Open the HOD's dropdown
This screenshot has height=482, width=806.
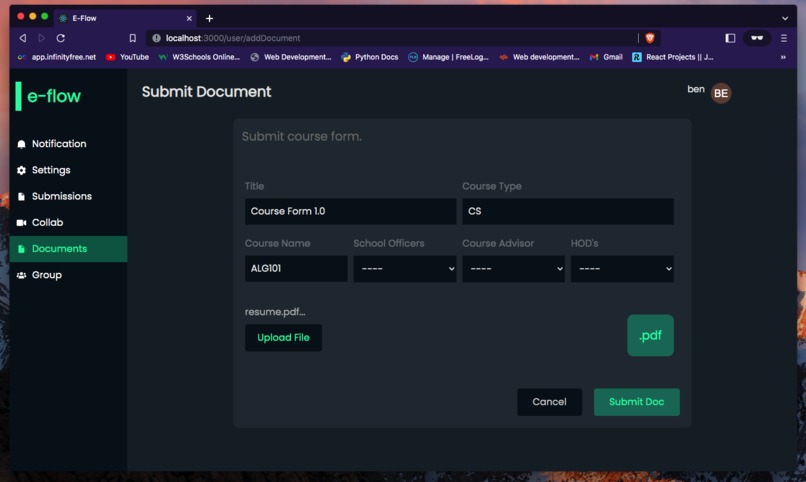coord(622,269)
